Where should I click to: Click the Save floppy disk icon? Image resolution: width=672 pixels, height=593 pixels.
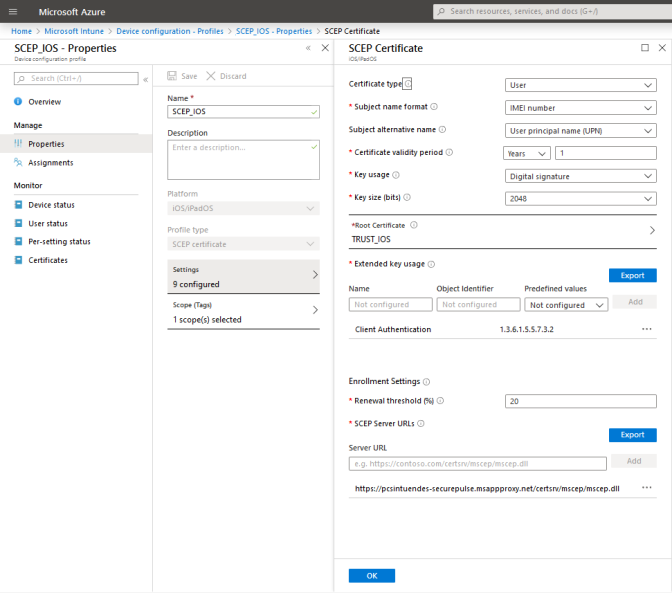click(172, 76)
